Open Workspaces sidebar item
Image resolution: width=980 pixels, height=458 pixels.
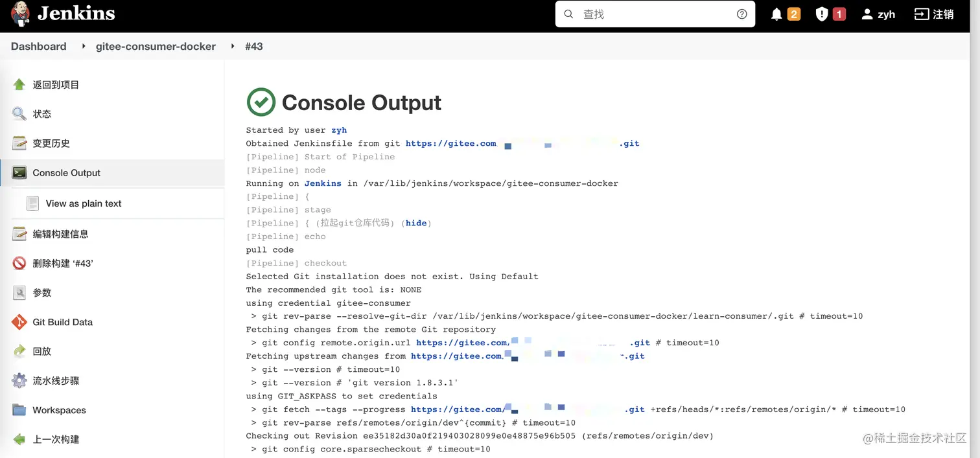(59, 410)
